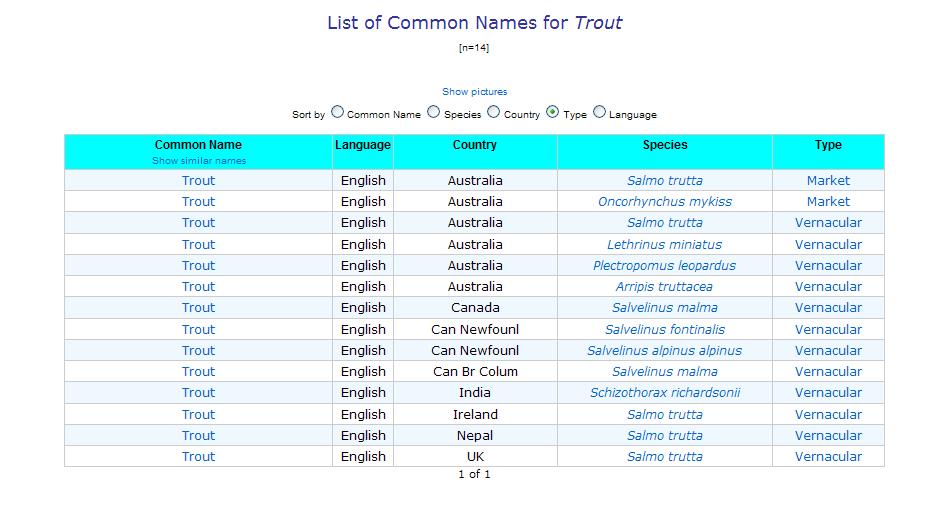Open Lethrinus miniatus species page

pyautogui.click(x=664, y=245)
